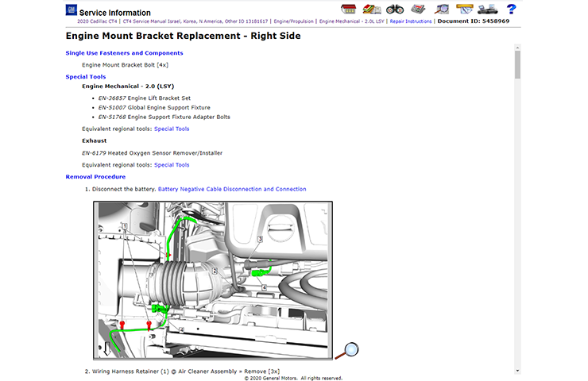Click the scrollbar down arrow
The width and height of the screenshot is (588, 381).
point(517,371)
